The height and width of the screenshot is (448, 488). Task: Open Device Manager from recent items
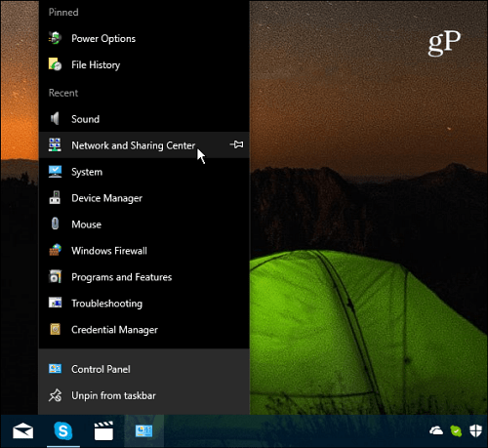[143, 198]
